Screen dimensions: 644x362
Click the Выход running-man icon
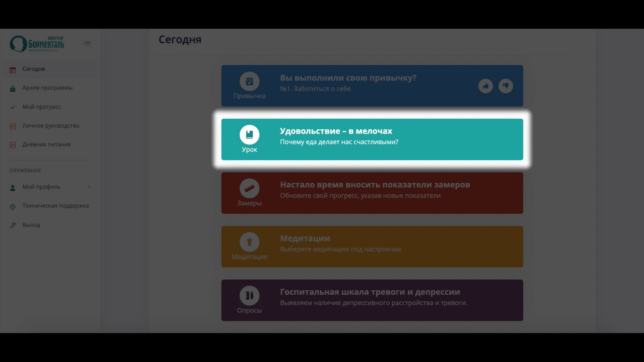(13, 225)
